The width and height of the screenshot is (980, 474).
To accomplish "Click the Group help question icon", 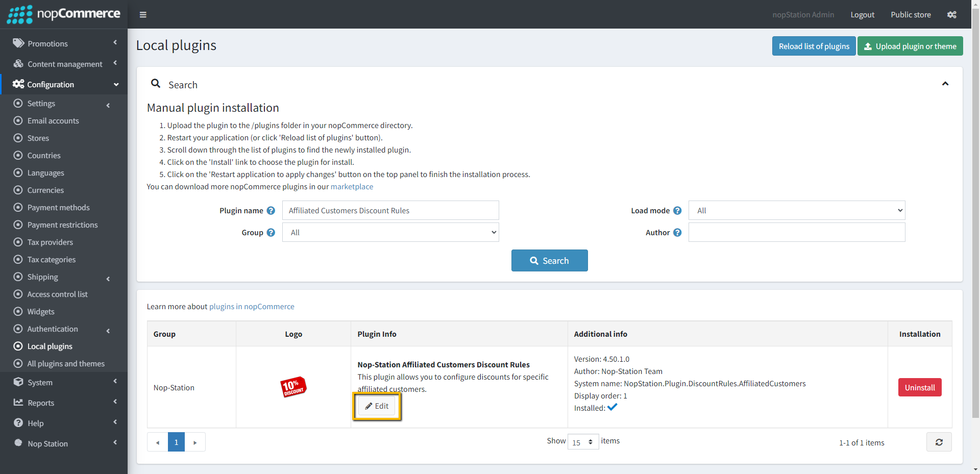I will click(271, 233).
